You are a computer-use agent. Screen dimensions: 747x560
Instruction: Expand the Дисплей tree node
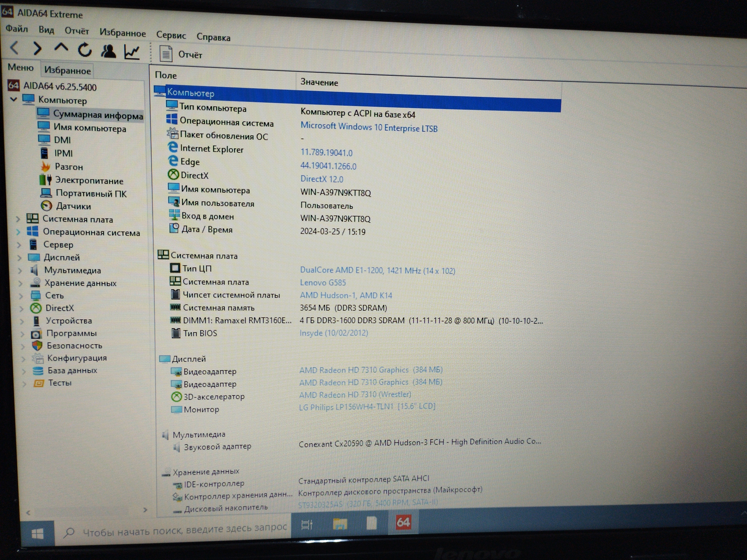[x=19, y=257]
